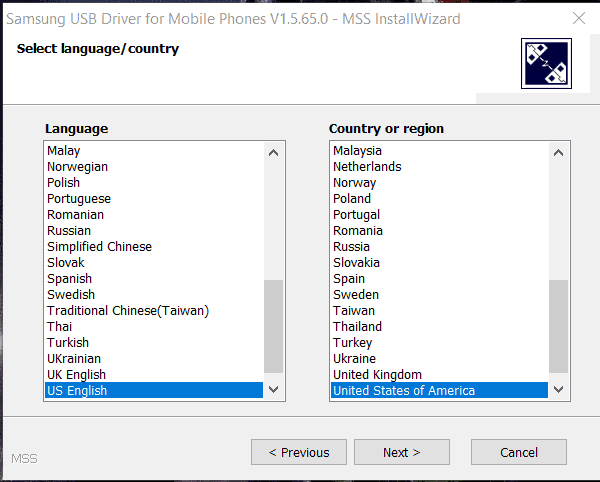Viewport: 600px width, 482px height.
Task: Choose Spain in Country list
Action: pos(439,279)
